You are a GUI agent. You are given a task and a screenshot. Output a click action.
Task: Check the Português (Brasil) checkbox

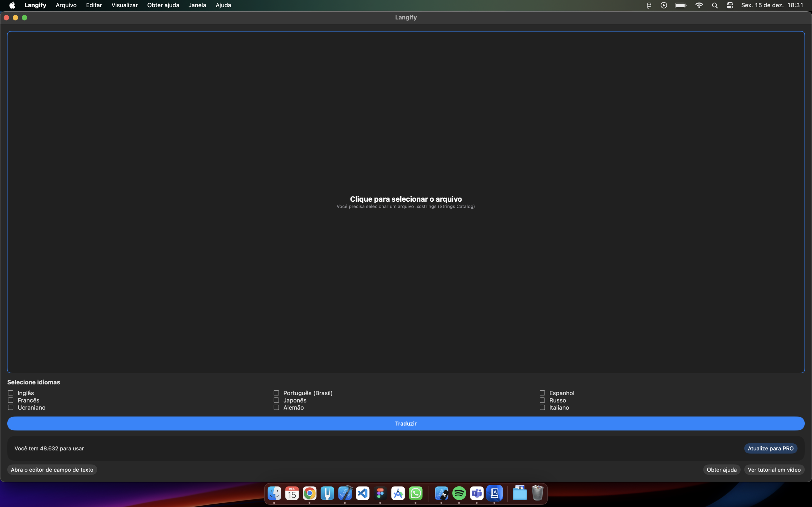tap(276, 393)
